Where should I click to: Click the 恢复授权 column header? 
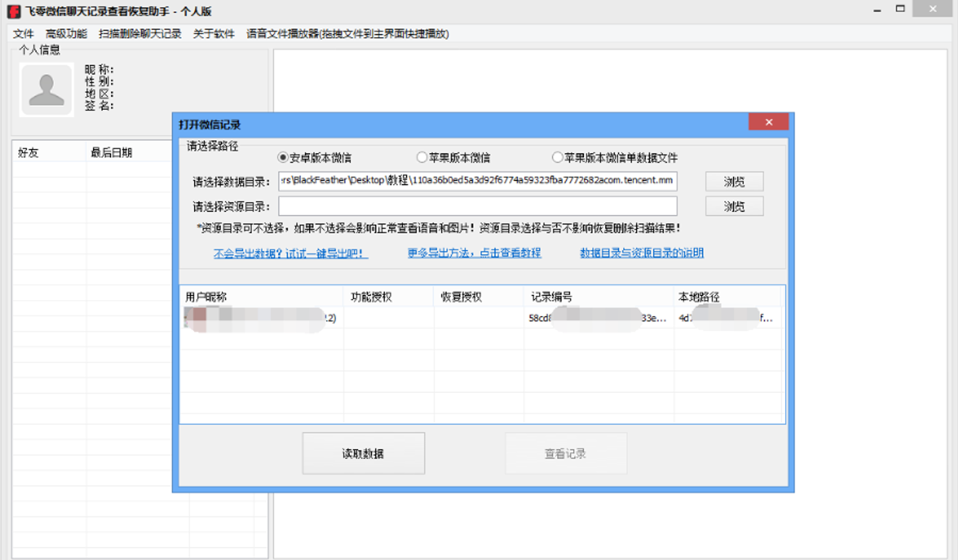[x=479, y=296]
